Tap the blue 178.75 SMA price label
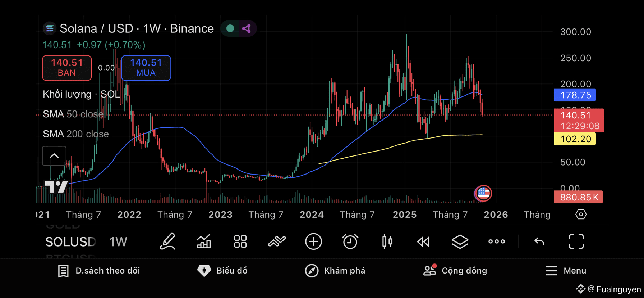The width and height of the screenshot is (644, 298). [x=575, y=95]
